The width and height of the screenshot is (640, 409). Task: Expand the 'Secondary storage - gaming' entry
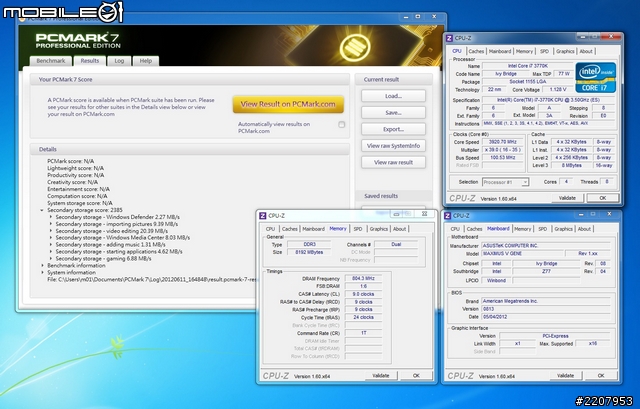pyautogui.click(x=51, y=258)
